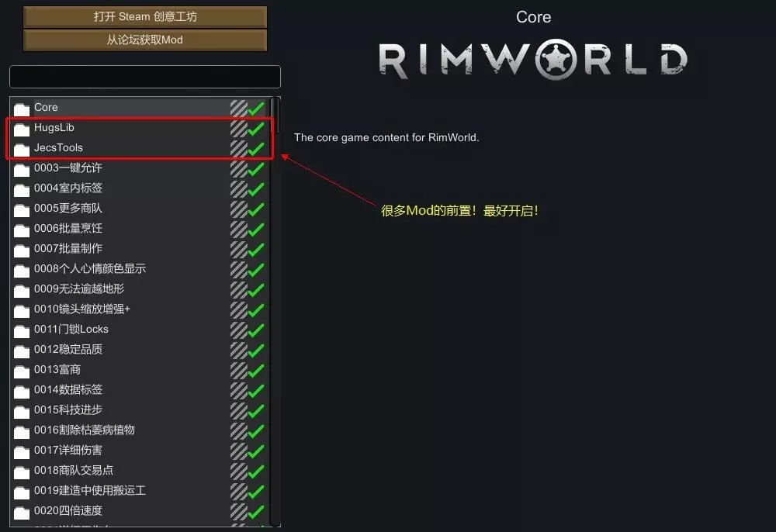Click the Core description text
776x532 pixels.
coord(386,137)
